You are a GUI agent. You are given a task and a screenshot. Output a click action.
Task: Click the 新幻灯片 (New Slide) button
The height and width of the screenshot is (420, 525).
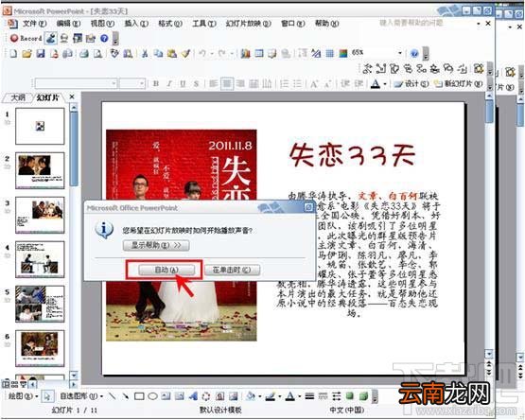[x=460, y=84]
